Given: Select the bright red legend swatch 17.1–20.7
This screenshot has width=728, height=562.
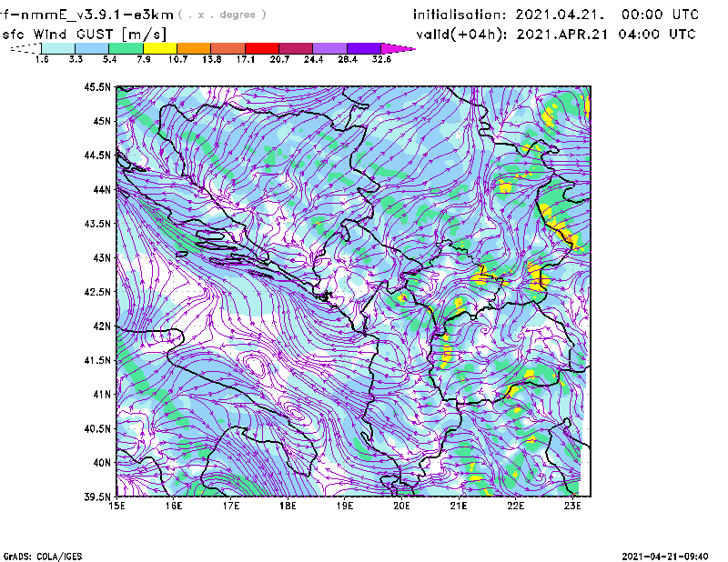Looking at the screenshot, I should point(262,48).
